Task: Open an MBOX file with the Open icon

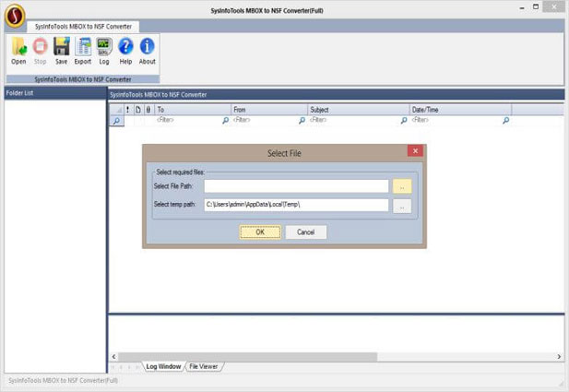Action: (x=18, y=51)
